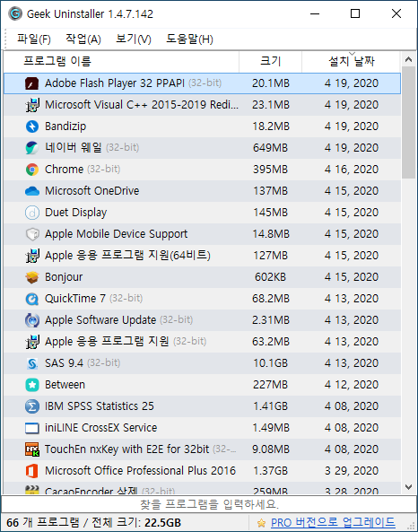This screenshot has height=532, width=418.
Task: Select the Microsoft OneDrive entry
Action: [x=92, y=191]
